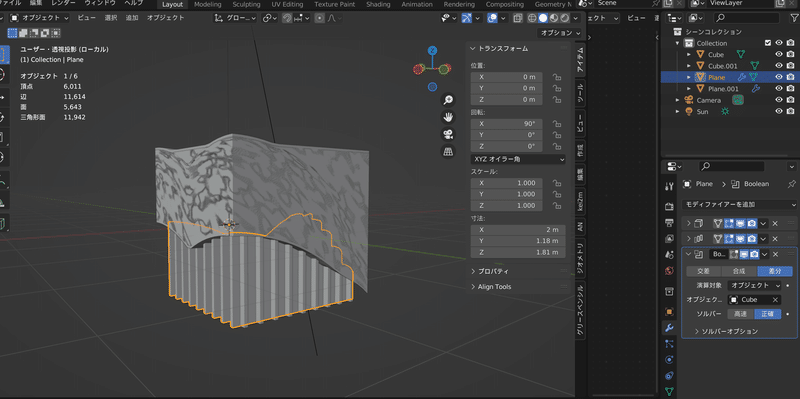The image size is (800, 399).
Task: Click the zoom magnifier in the viewport
Action: point(448,99)
